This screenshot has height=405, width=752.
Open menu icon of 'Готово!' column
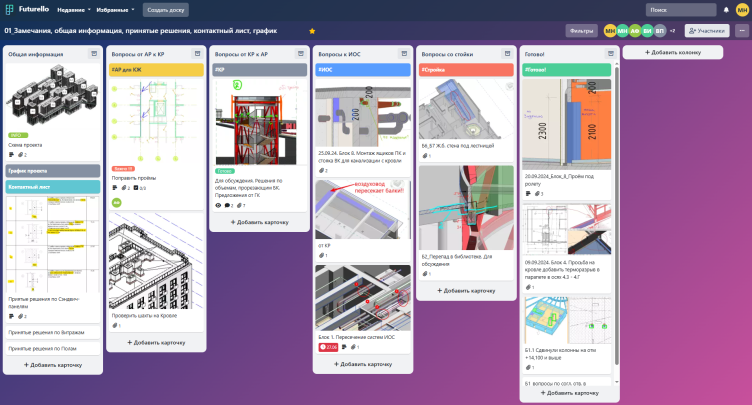[611, 54]
